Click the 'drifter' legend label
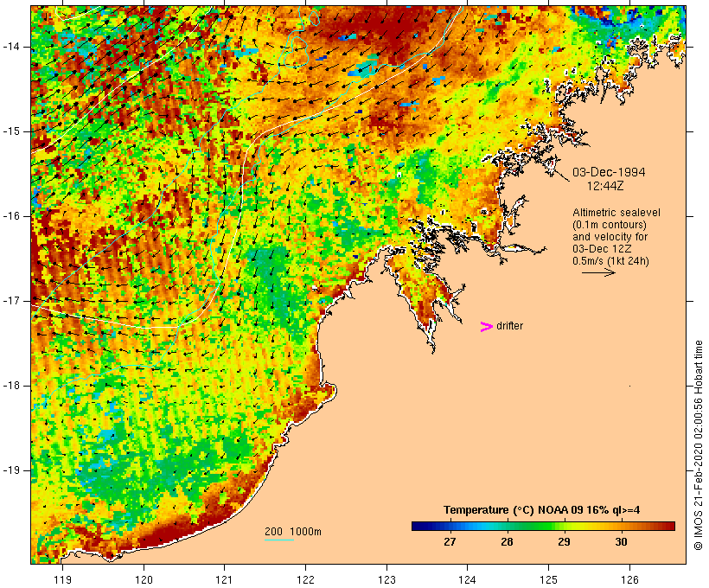 tap(509, 326)
